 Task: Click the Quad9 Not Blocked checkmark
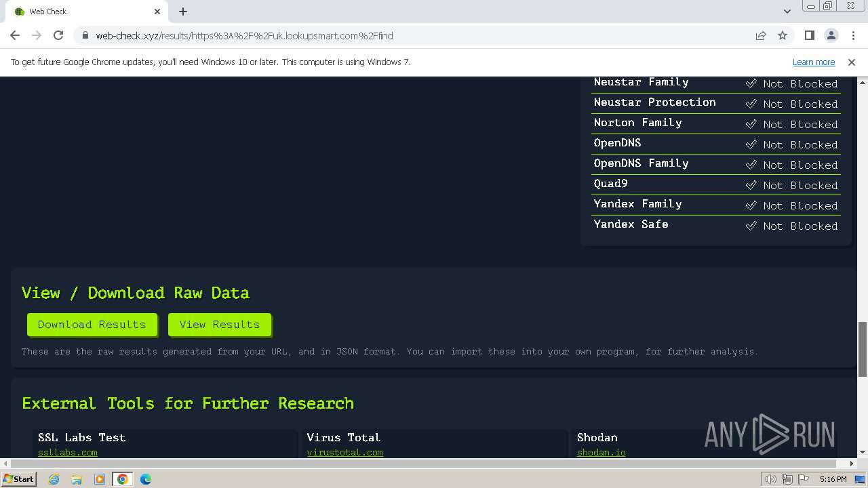click(751, 185)
